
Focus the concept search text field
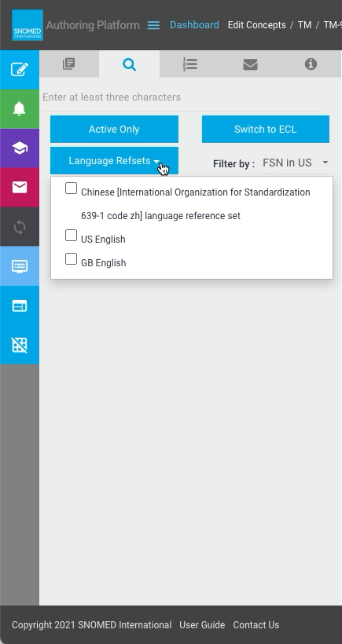(x=181, y=97)
